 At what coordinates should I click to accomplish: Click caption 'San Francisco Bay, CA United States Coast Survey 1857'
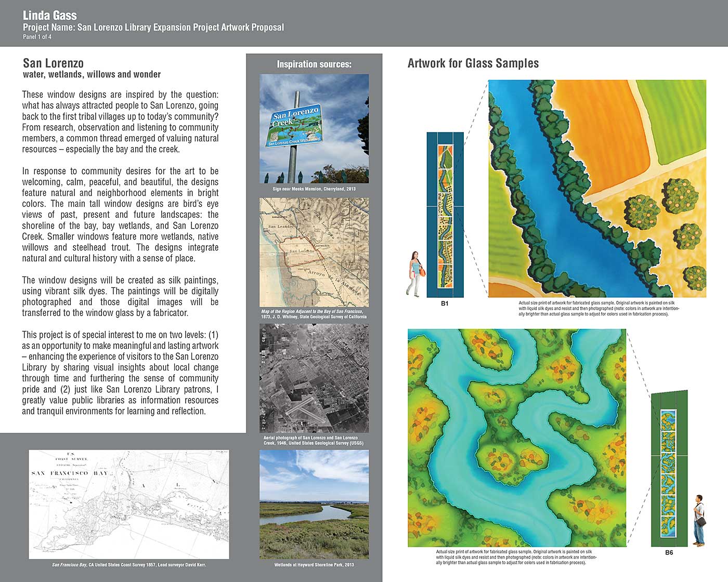(x=129, y=564)
